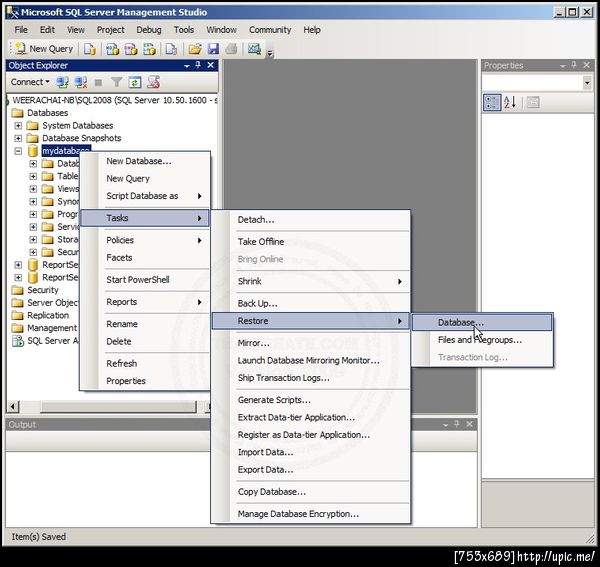Open the File menu
Image resolution: width=600 pixels, height=567 pixels.
tap(21, 30)
